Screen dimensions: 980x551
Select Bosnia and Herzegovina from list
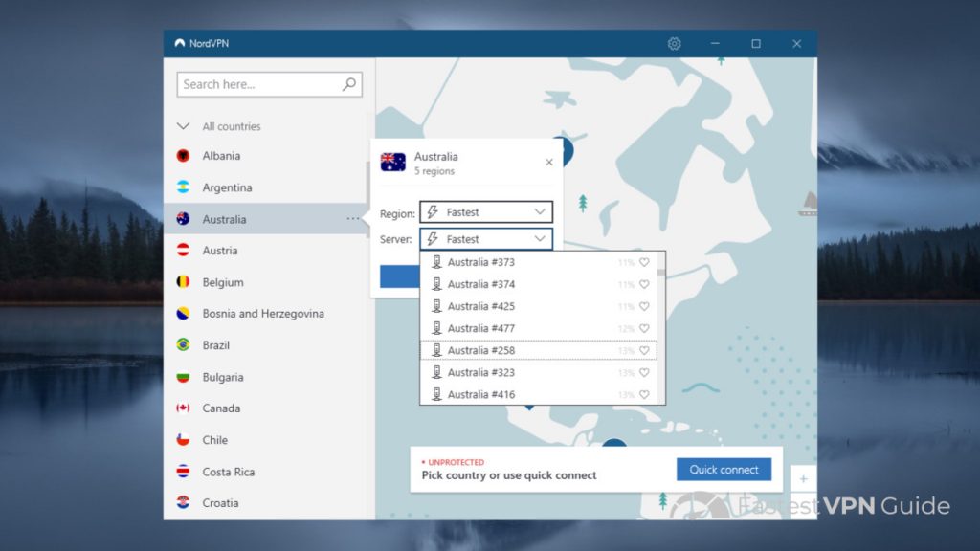click(x=265, y=313)
